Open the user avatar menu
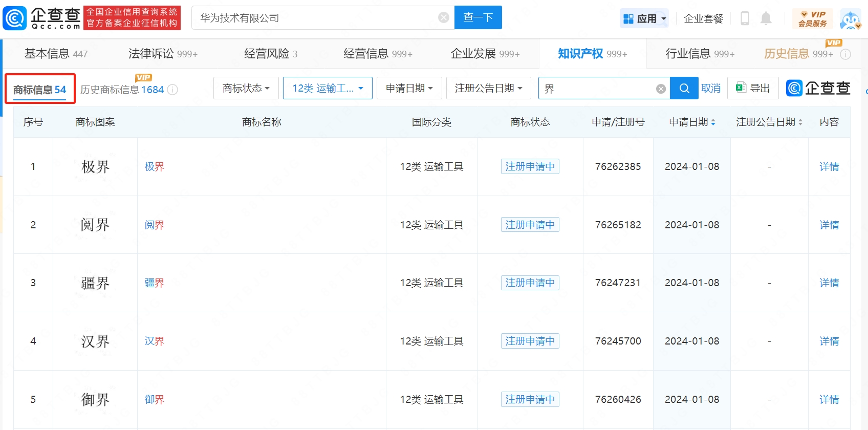This screenshot has width=868, height=430. point(851,19)
